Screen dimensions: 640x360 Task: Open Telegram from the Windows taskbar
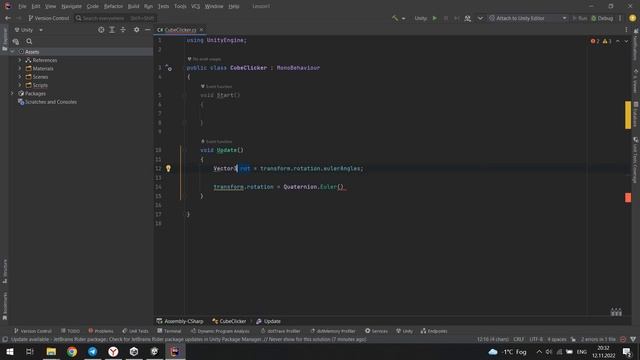tap(93, 351)
